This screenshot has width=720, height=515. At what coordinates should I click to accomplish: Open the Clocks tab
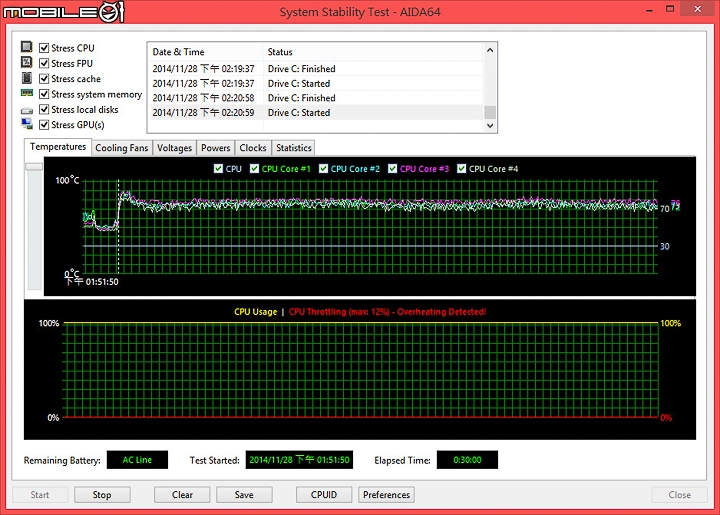tap(253, 148)
